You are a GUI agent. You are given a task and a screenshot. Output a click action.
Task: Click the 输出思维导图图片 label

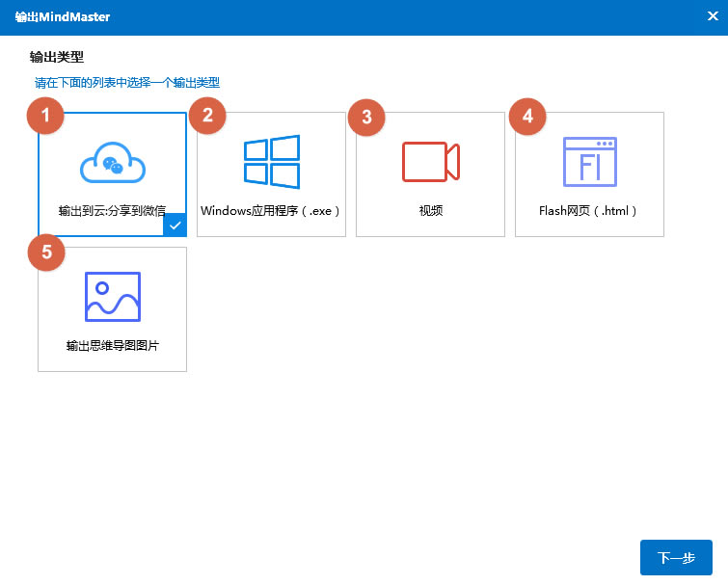tap(113, 346)
